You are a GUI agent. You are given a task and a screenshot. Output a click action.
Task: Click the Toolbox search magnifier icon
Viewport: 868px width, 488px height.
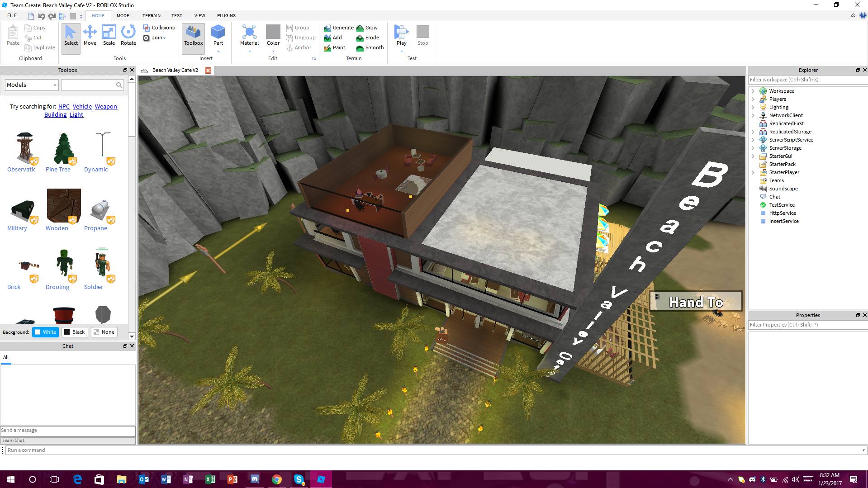tap(119, 85)
